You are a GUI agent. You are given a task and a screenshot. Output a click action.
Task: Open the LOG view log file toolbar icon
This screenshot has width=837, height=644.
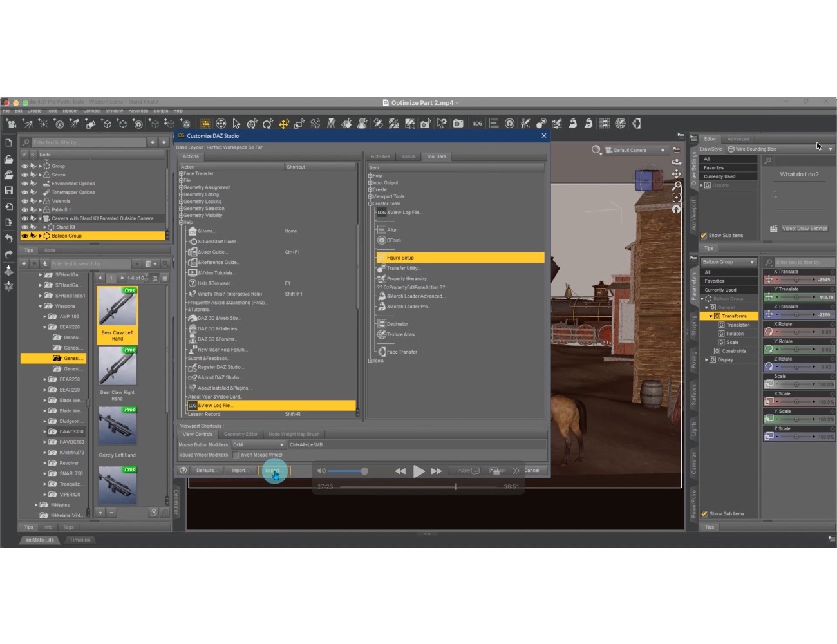tap(477, 124)
